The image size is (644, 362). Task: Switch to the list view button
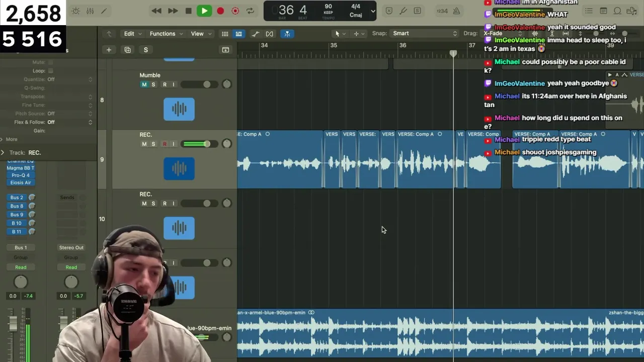click(238, 34)
